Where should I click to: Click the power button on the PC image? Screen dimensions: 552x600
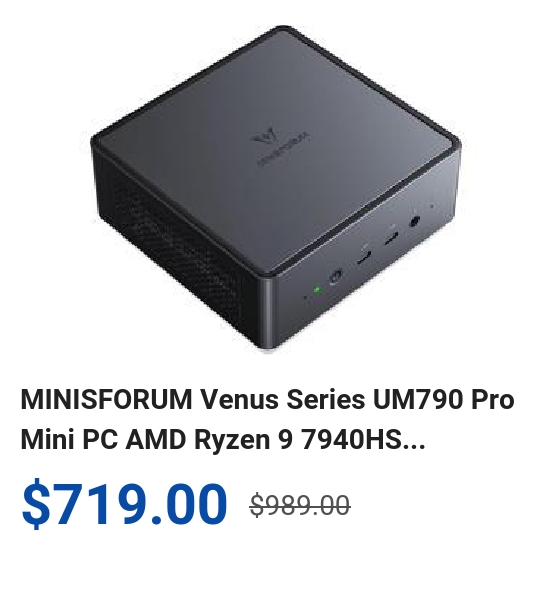click(x=335, y=277)
